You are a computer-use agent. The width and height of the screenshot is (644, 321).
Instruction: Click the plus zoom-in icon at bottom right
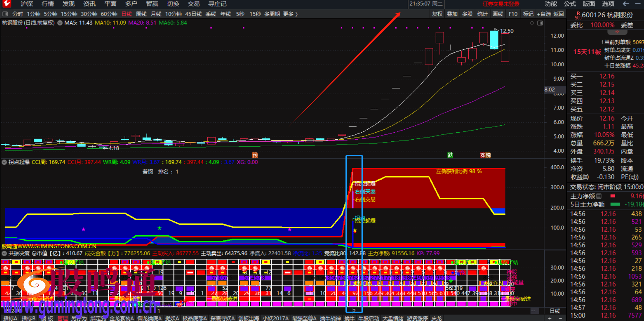[550, 318]
